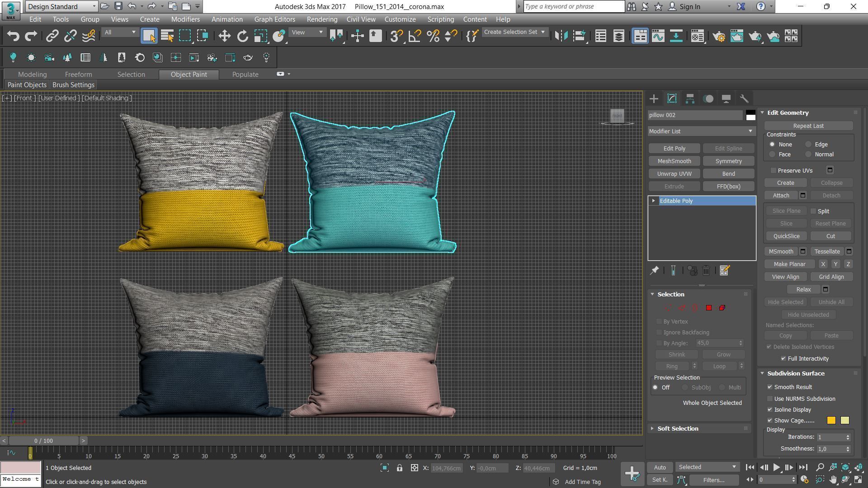The height and width of the screenshot is (488, 868).
Task: Go to End frame button
Action: [803, 468]
